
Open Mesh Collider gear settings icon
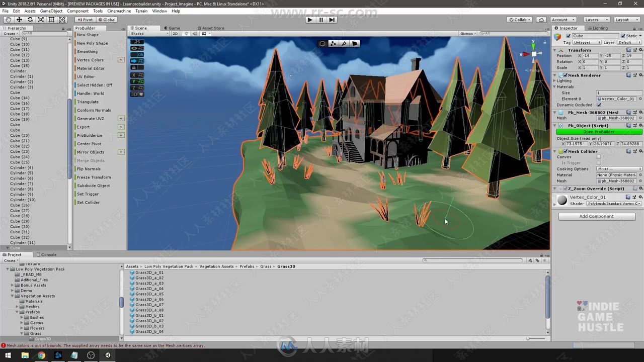[x=640, y=151]
